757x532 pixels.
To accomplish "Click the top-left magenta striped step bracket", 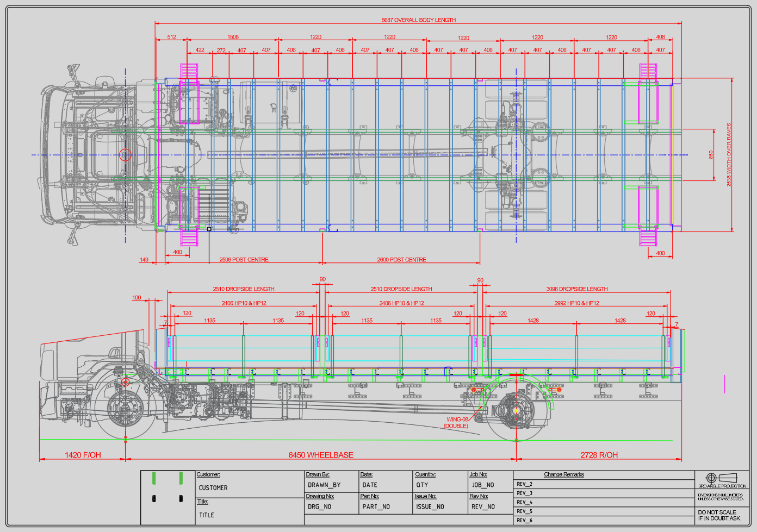I will (x=189, y=71).
